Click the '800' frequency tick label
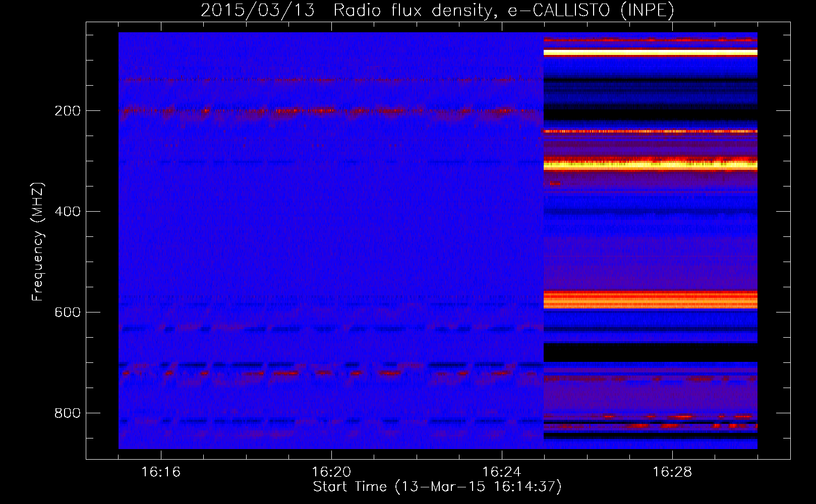816x504 pixels. click(67, 413)
